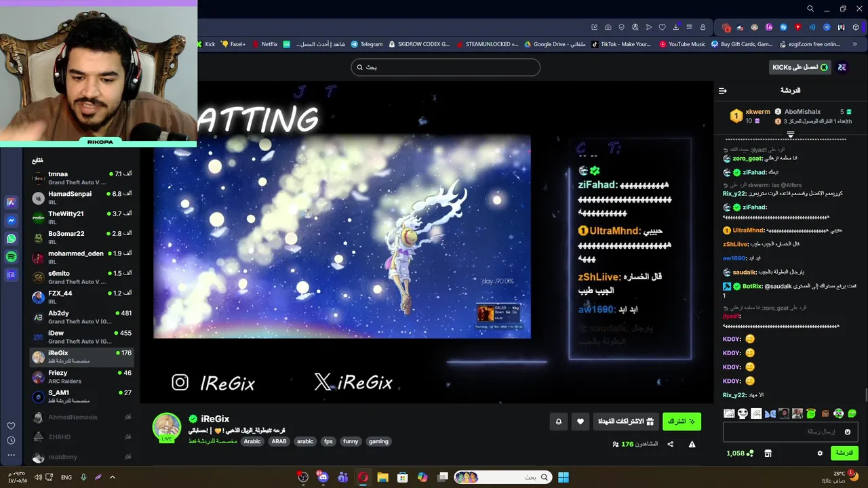Image resolution: width=868 pixels, height=488 pixels.
Task: Click the chat message input box
Action: click(x=790, y=432)
